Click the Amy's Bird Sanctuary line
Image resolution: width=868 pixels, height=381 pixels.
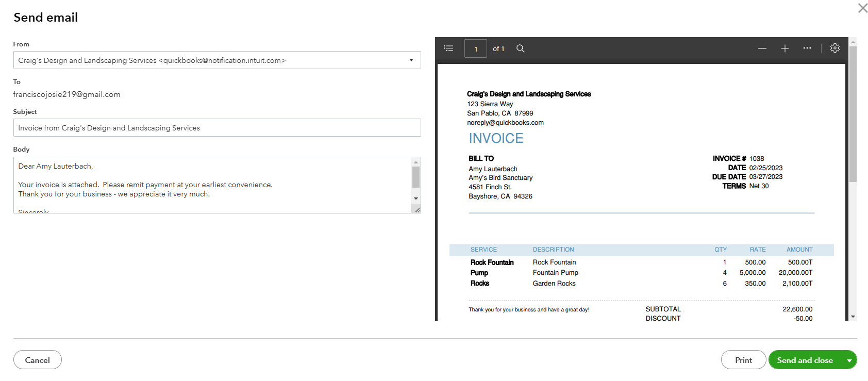click(500, 178)
